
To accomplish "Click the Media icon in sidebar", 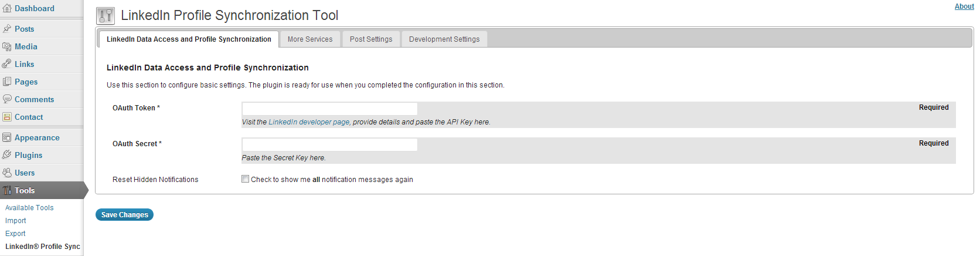I will tap(7, 46).
